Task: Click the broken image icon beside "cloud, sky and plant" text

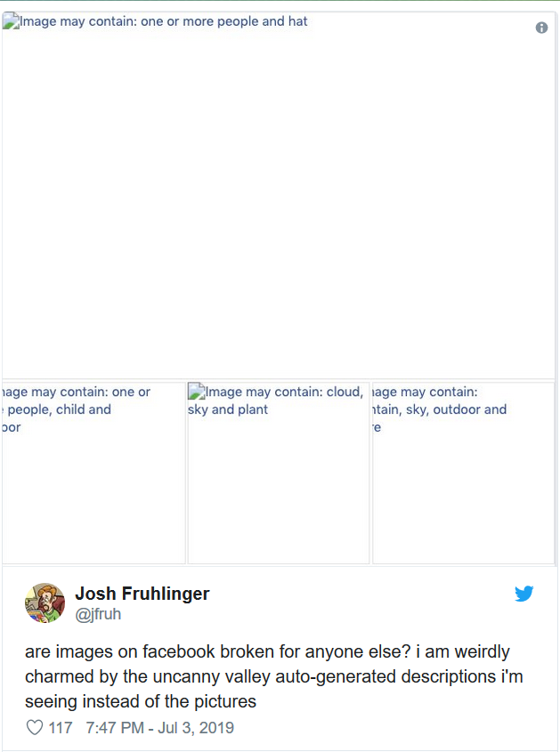Action: click(197, 392)
